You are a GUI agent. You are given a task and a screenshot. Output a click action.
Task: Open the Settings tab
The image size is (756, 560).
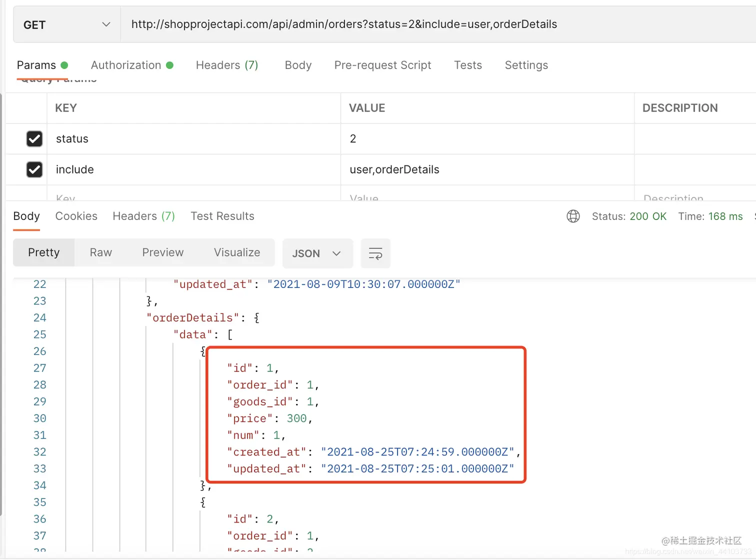point(526,65)
